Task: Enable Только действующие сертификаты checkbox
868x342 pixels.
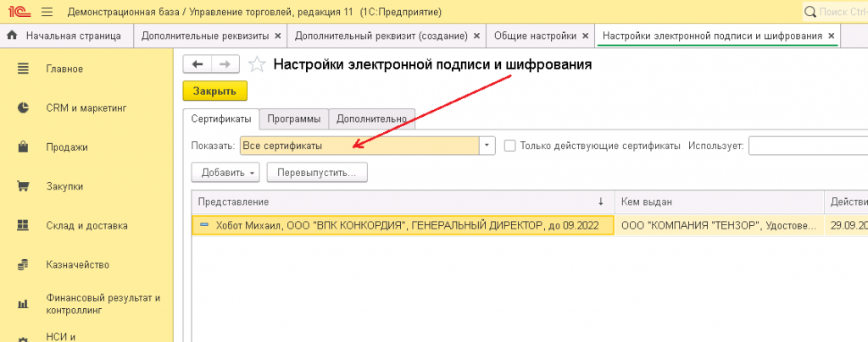Action: [509, 146]
